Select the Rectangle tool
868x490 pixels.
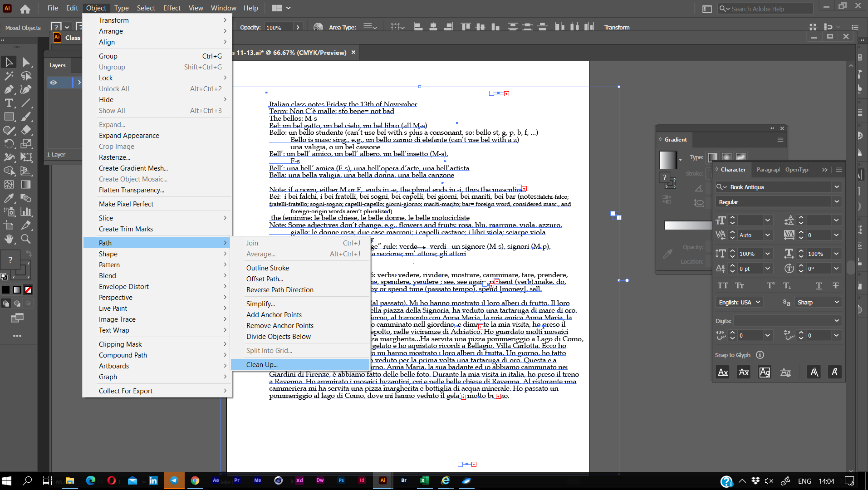tap(9, 117)
